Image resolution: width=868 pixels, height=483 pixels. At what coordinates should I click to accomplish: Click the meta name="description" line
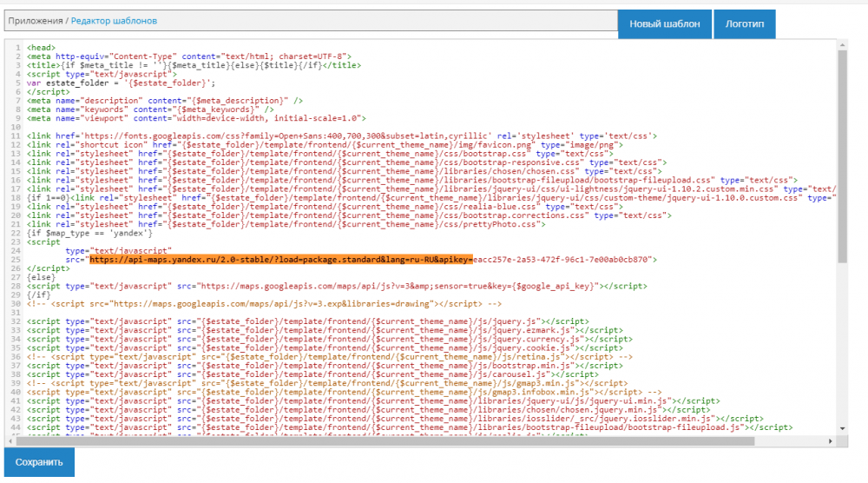pos(164,101)
